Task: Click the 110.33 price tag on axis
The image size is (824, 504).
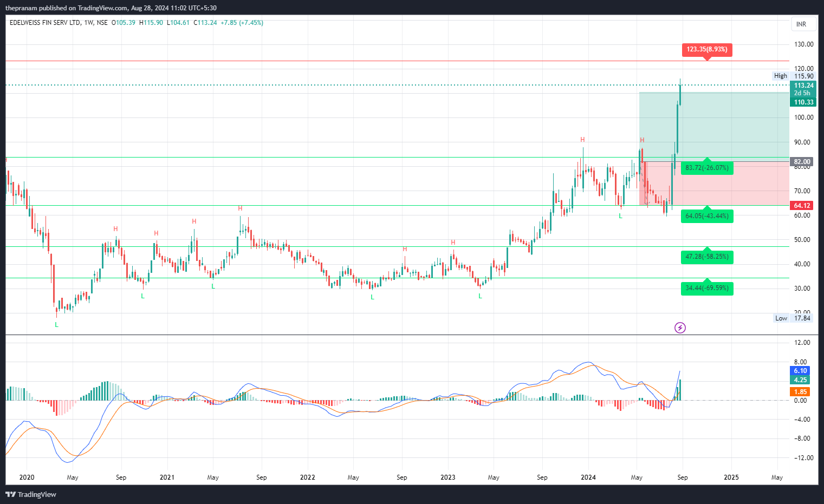Action: (804, 102)
